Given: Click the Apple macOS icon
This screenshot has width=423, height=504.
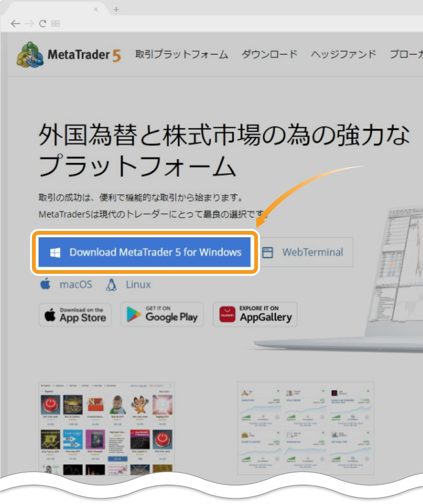Looking at the screenshot, I should [45, 284].
